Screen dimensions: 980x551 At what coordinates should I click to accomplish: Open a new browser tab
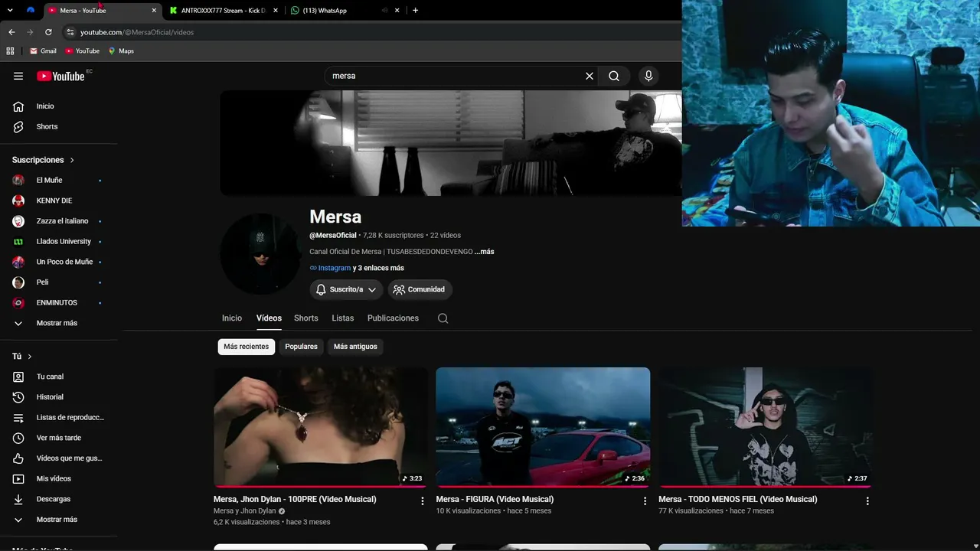click(x=415, y=11)
